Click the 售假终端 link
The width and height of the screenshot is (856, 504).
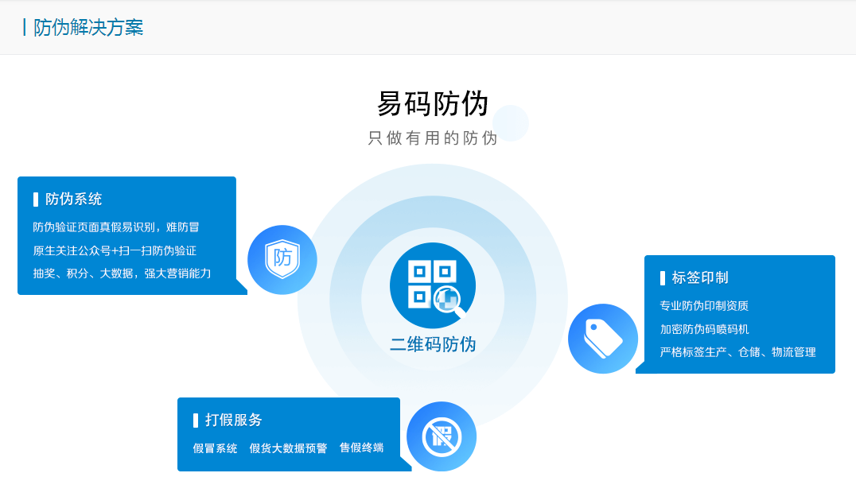click(x=360, y=448)
